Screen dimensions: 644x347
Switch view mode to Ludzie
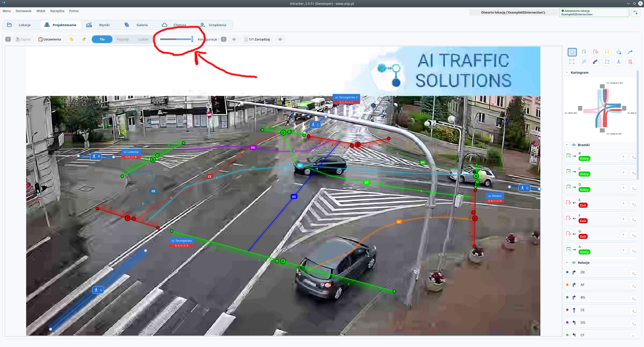tap(143, 39)
